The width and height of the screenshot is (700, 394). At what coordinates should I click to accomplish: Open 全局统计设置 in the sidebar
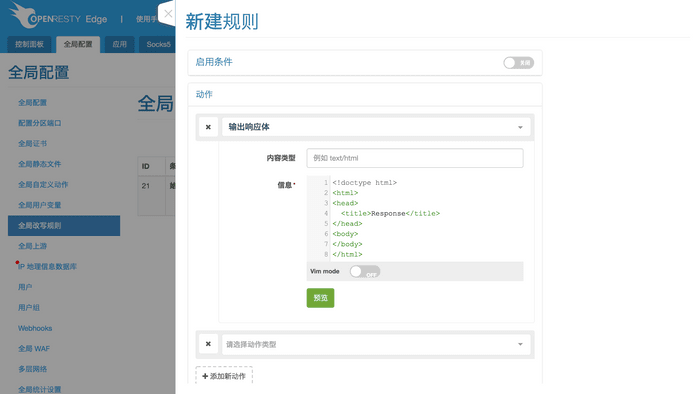click(40, 390)
